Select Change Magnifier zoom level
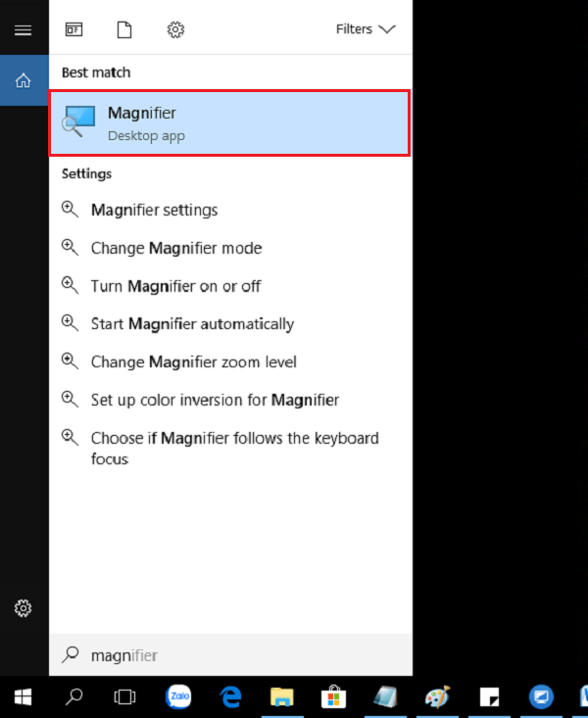The width and height of the screenshot is (588, 718). 193,361
